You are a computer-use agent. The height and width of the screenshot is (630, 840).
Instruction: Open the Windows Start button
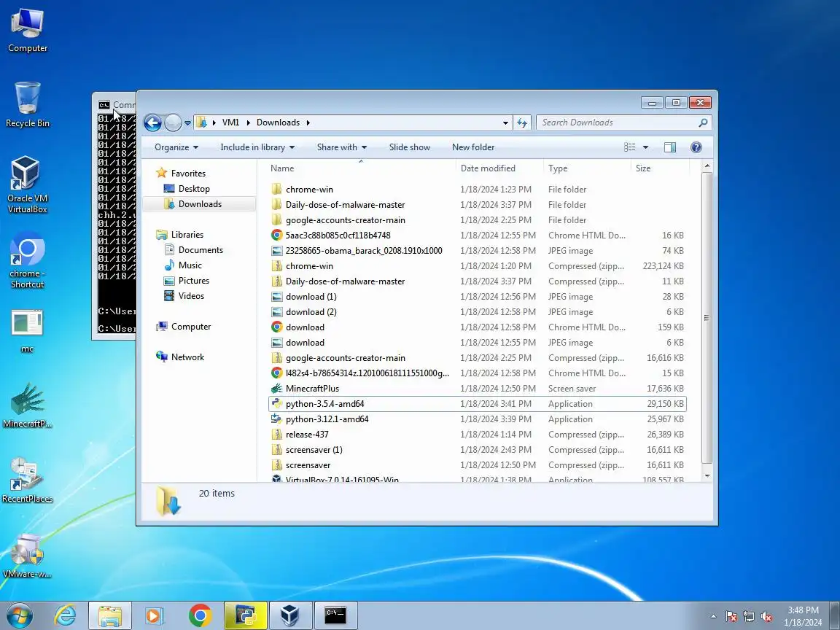[x=20, y=615]
